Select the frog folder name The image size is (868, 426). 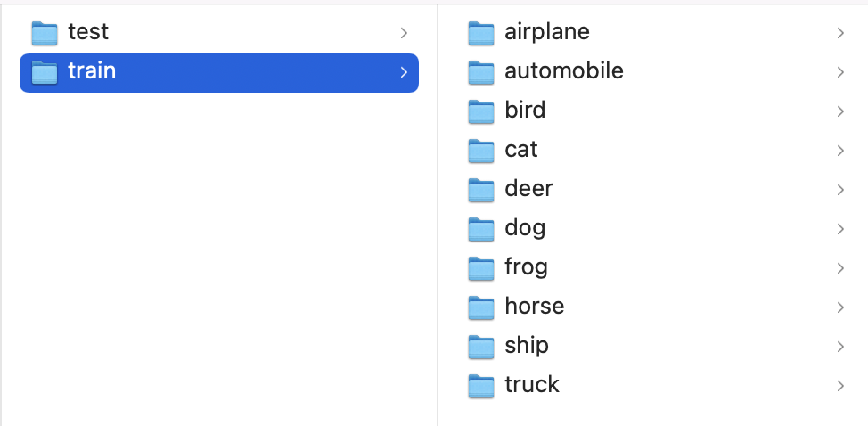(526, 267)
